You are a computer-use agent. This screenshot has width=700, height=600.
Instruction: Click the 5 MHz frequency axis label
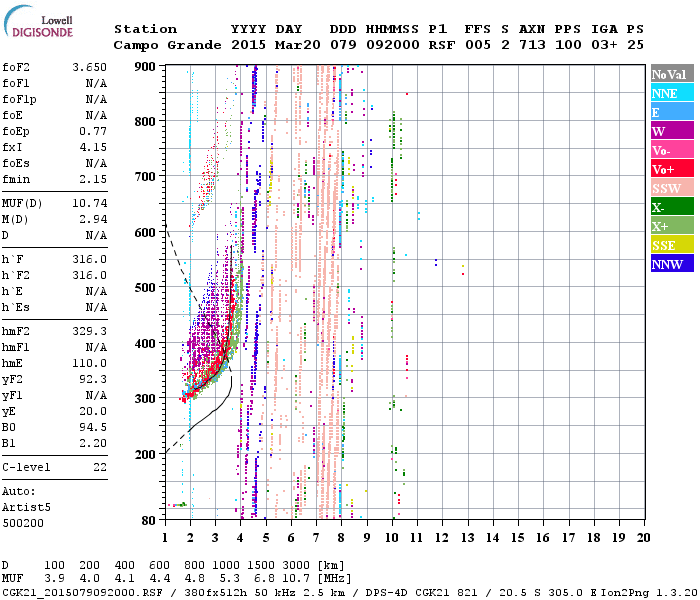[x=266, y=538]
